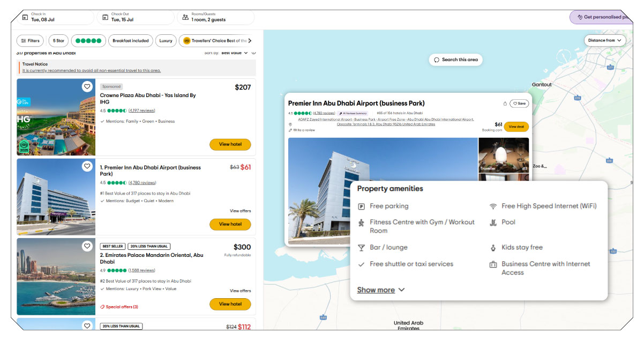
Task: Click the heart icon on Emirates Palace listing
Action: [x=87, y=246]
